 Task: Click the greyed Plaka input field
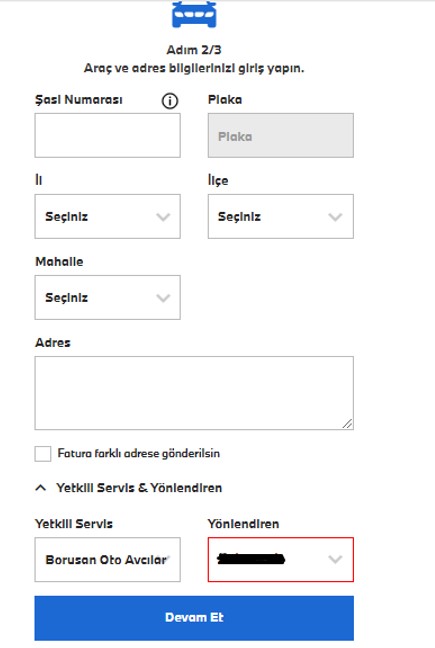(280, 136)
